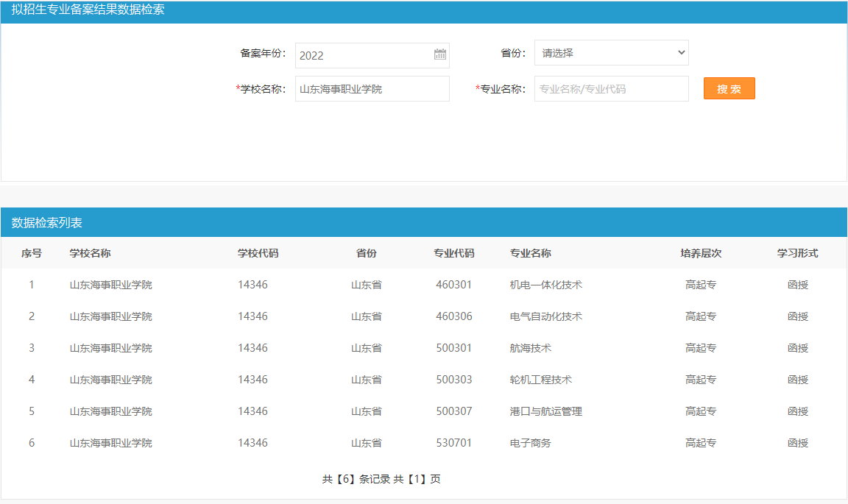Click the orange 搜索 button
The height and width of the screenshot is (504, 848).
729,89
